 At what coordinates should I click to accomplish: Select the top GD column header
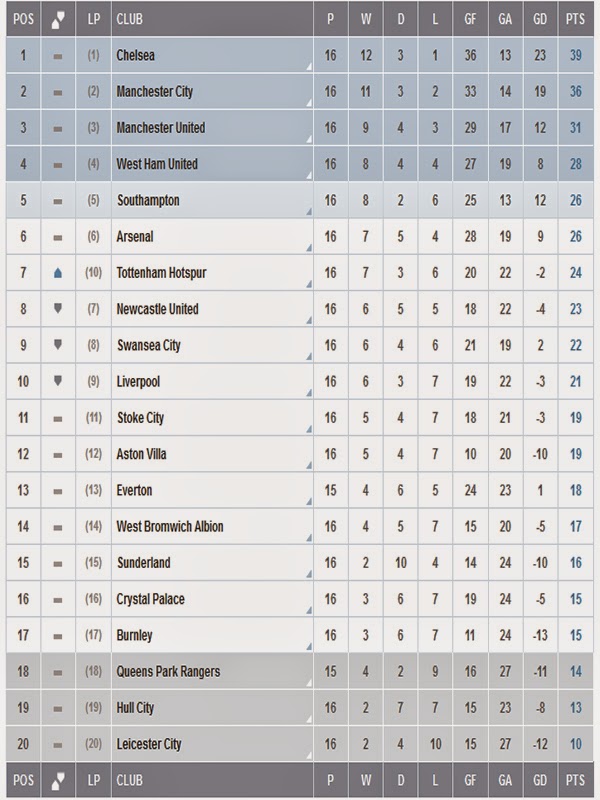[x=540, y=19]
